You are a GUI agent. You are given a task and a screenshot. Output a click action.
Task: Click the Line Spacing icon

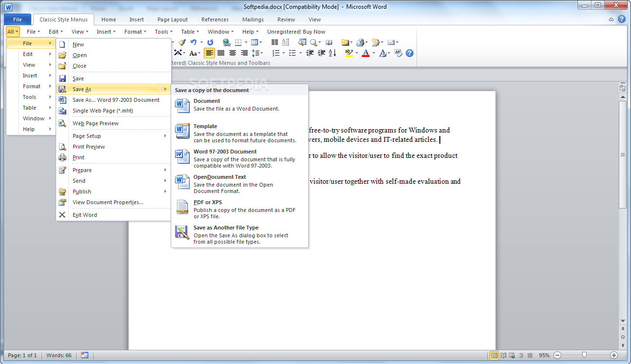pos(256,53)
